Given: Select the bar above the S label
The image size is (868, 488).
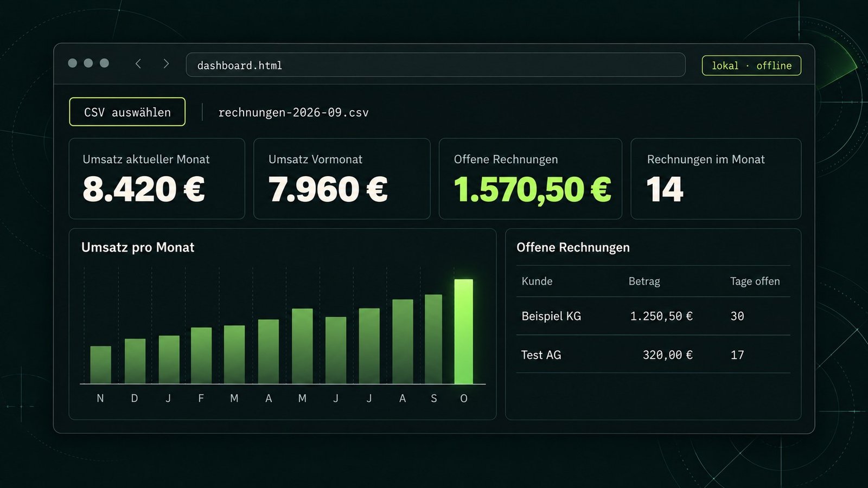Looking at the screenshot, I should [433, 339].
